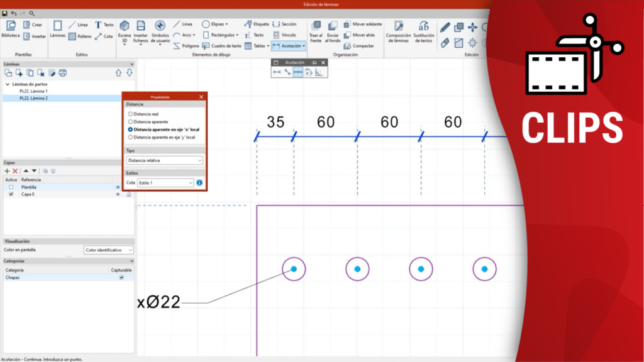Screen dimensions: 644x362
Task: Click the Escena 3D tool
Action: [125, 30]
